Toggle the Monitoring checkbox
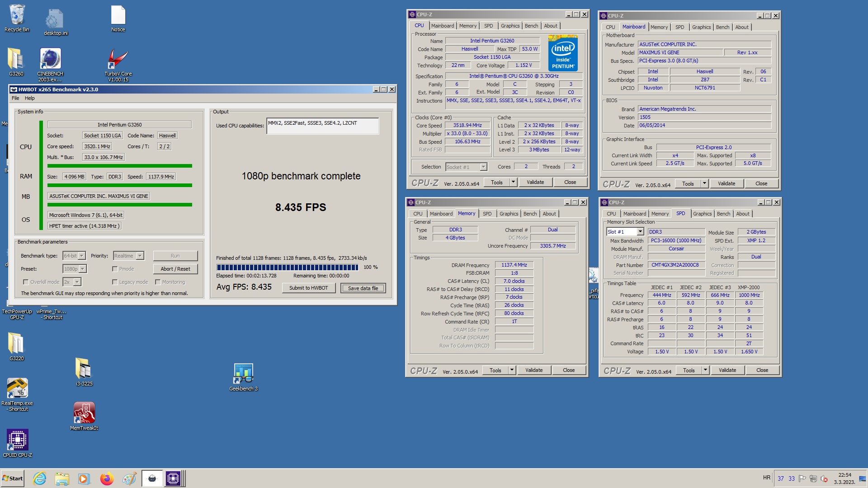Viewport: 868px width, 488px height. (x=158, y=282)
